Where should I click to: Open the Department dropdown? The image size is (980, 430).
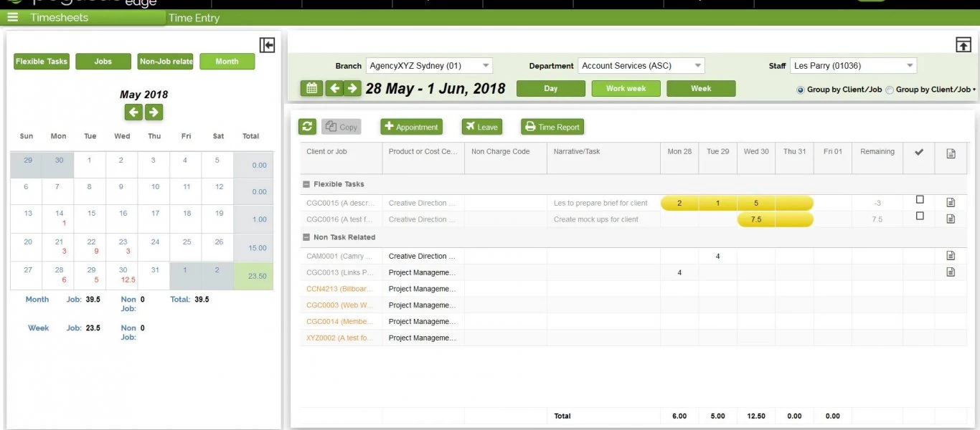[x=641, y=66]
